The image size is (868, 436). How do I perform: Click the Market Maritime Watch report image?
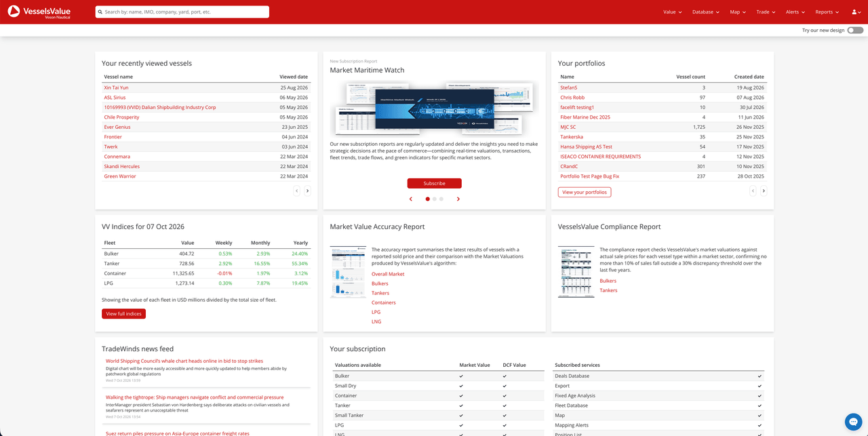[434, 108]
